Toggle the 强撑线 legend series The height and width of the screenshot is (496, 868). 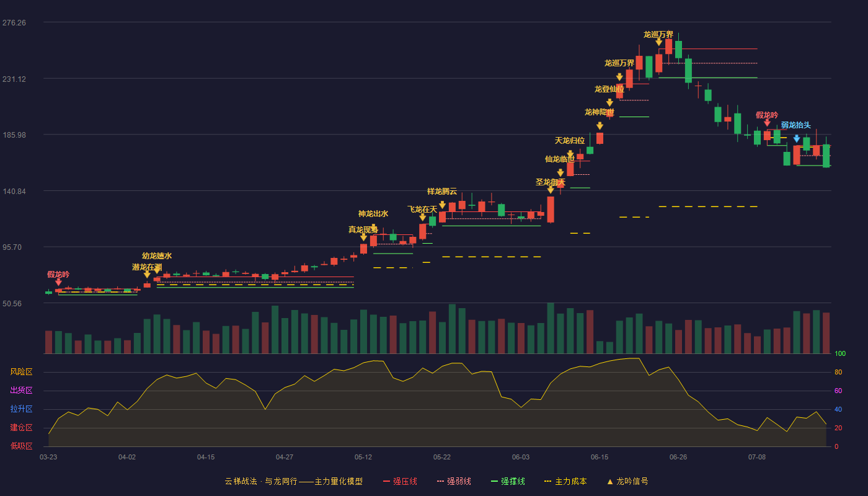(508, 481)
